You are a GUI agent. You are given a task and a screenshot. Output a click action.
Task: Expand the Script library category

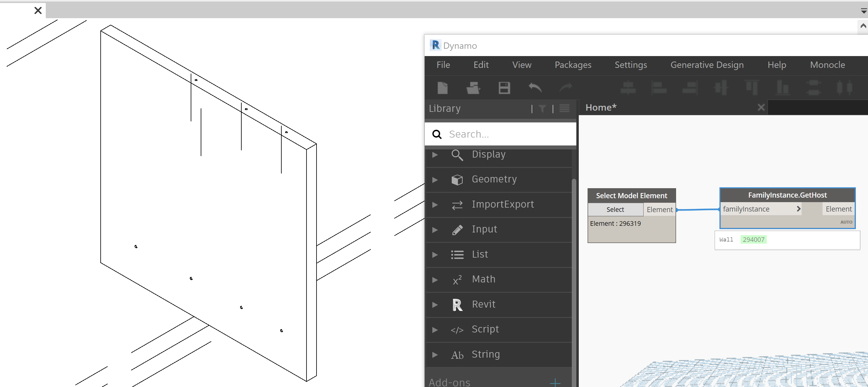[x=435, y=330]
